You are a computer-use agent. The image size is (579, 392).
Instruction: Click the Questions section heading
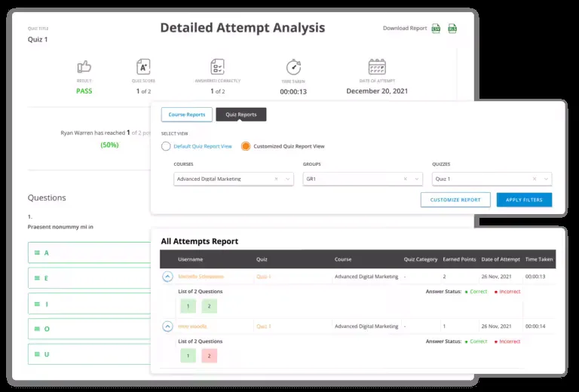click(47, 198)
